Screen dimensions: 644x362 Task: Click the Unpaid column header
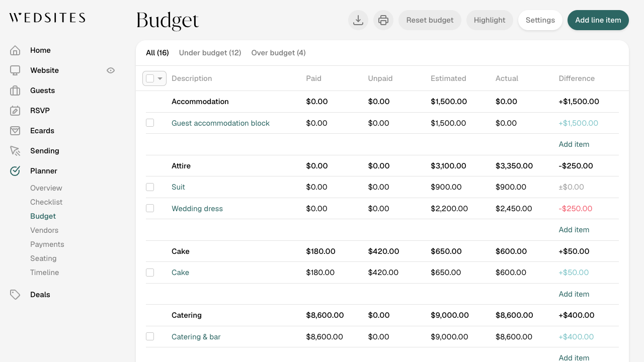pos(380,78)
